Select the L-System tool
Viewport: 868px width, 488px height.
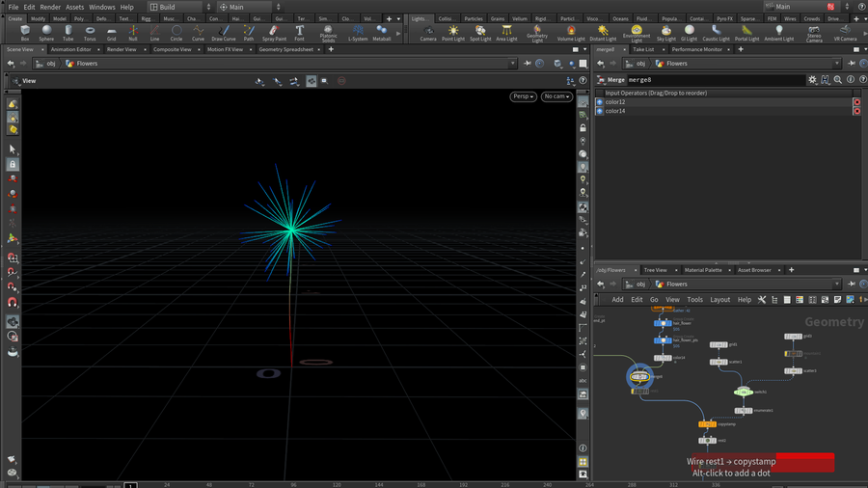coord(358,33)
